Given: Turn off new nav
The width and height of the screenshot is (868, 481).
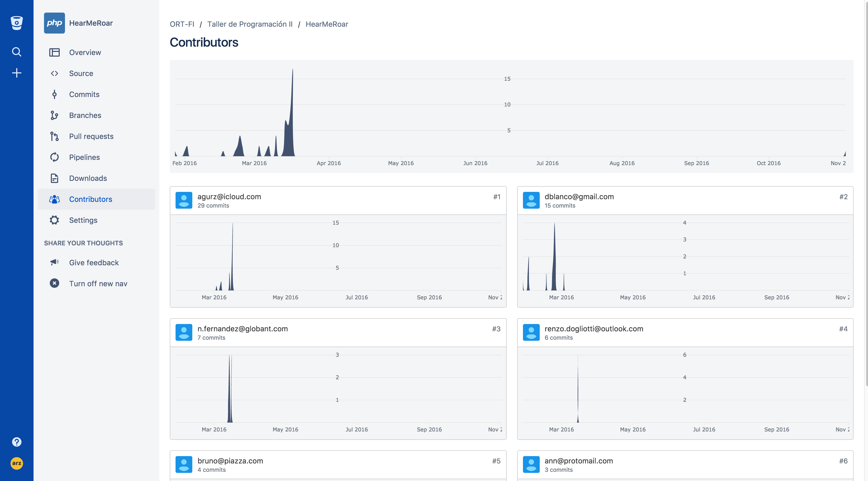Looking at the screenshot, I should tap(98, 283).
